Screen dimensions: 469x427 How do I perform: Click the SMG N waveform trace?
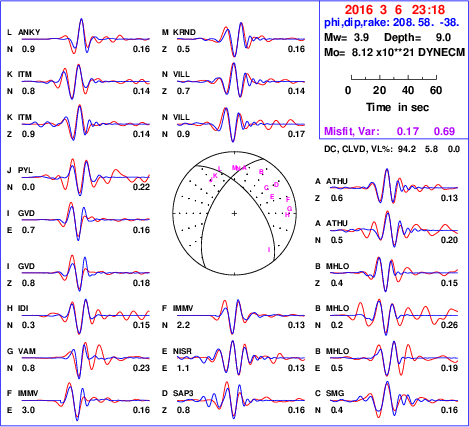pos(394,400)
